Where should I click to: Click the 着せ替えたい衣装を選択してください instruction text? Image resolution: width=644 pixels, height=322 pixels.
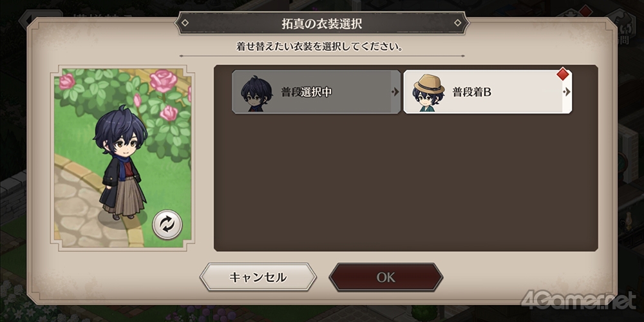point(319,46)
